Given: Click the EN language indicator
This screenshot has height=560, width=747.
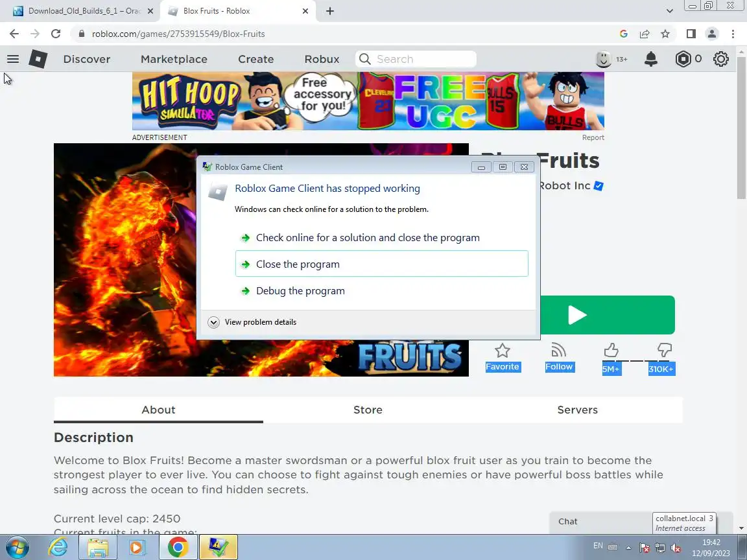Looking at the screenshot, I should coord(598,546).
